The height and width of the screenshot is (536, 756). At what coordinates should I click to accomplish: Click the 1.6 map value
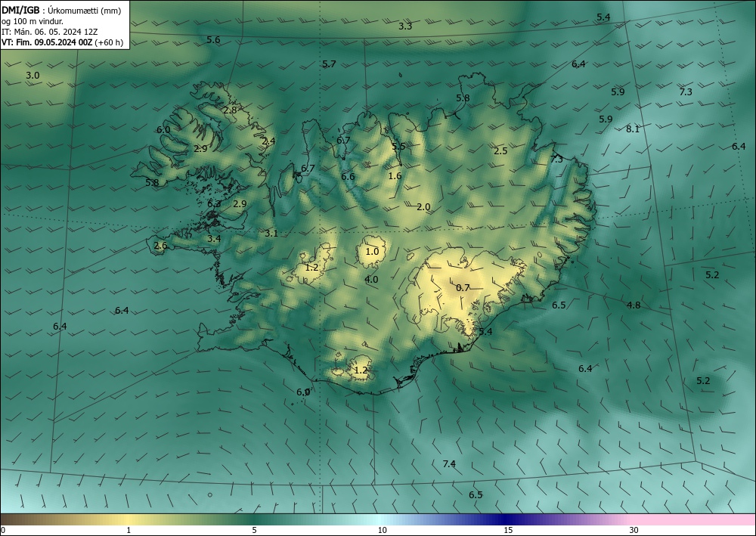(395, 176)
